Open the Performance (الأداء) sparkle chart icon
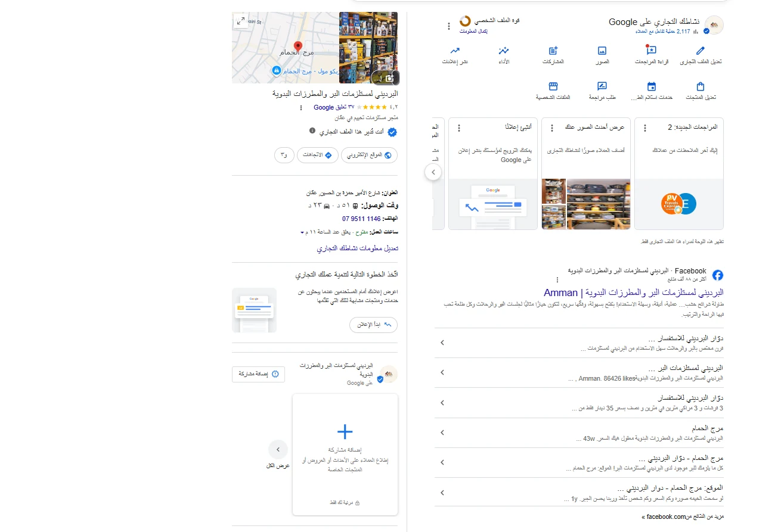The height and width of the screenshot is (532, 781). click(x=504, y=51)
